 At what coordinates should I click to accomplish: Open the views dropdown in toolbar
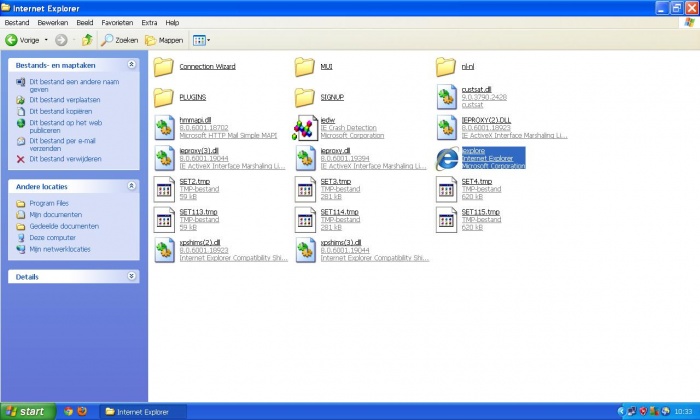click(201, 40)
